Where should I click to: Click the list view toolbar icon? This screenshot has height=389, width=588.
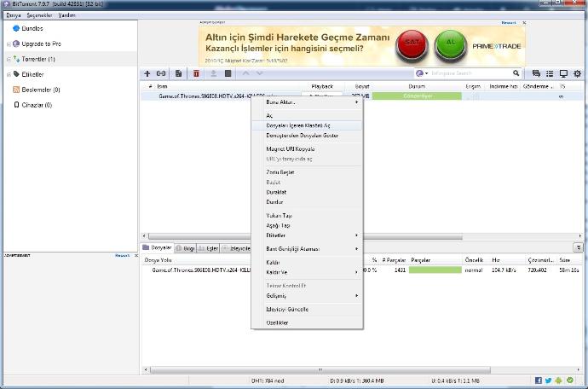click(550, 73)
